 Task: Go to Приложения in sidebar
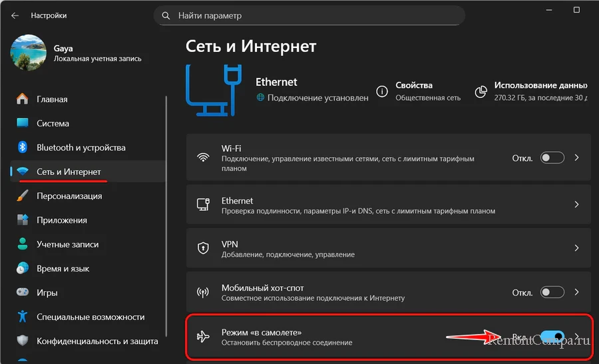[61, 220]
